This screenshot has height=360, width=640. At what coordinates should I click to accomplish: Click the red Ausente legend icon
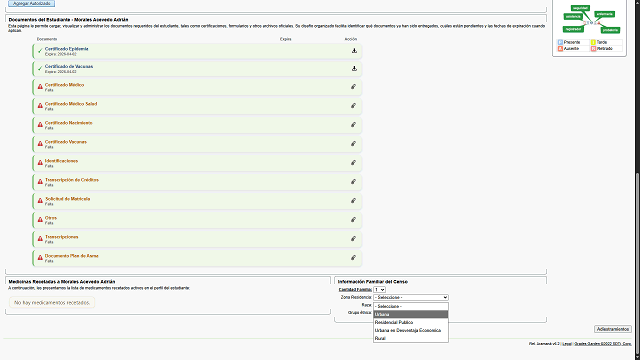pos(560,49)
